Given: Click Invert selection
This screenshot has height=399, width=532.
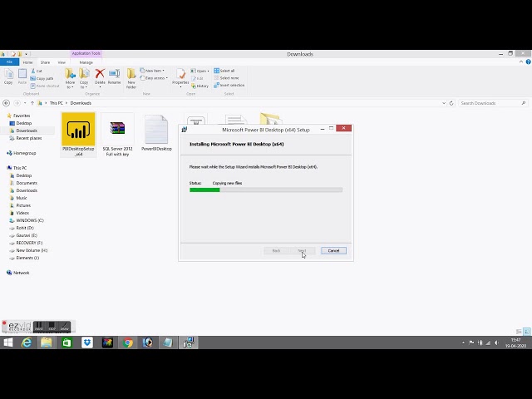Looking at the screenshot, I should (x=229, y=85).
